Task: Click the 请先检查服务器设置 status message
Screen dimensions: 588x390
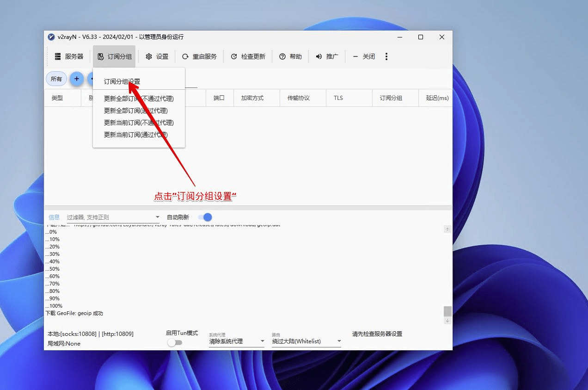Action: pyautogui.click(x=377, y=334)
